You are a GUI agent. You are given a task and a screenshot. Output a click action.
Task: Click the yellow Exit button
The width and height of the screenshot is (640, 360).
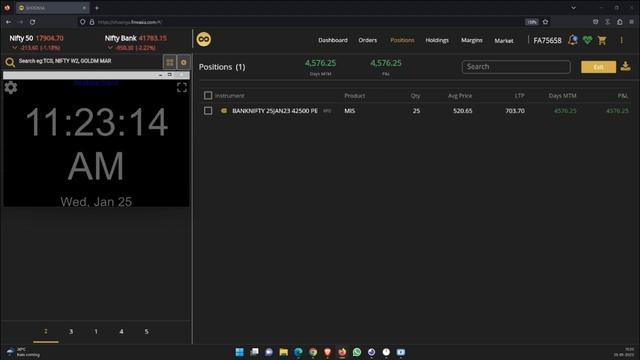598,67
